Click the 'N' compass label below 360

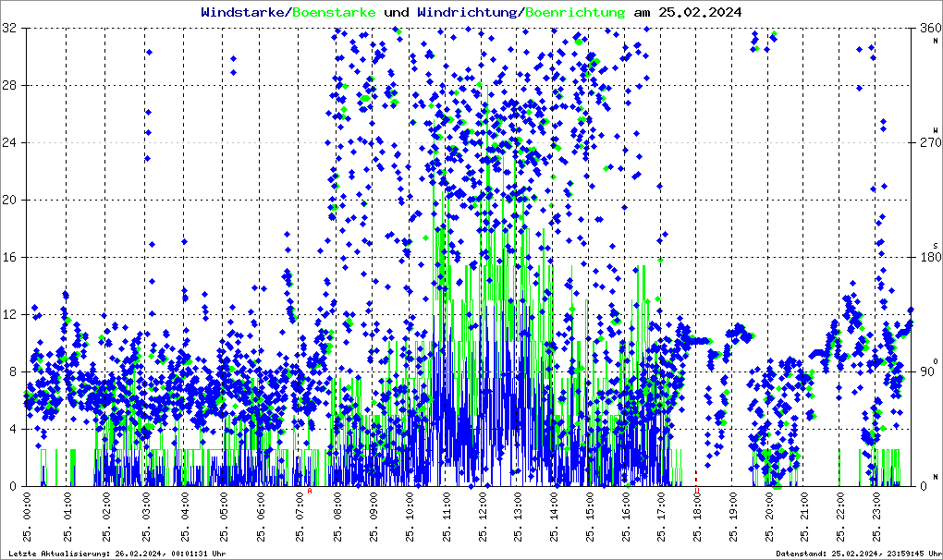click(936, 41)
